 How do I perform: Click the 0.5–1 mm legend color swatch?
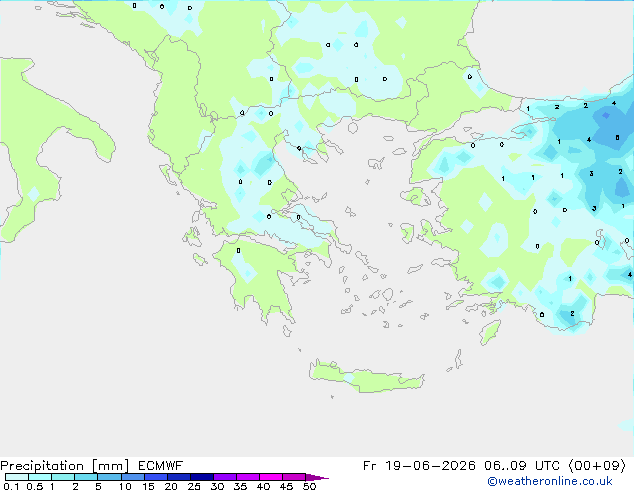40,477
